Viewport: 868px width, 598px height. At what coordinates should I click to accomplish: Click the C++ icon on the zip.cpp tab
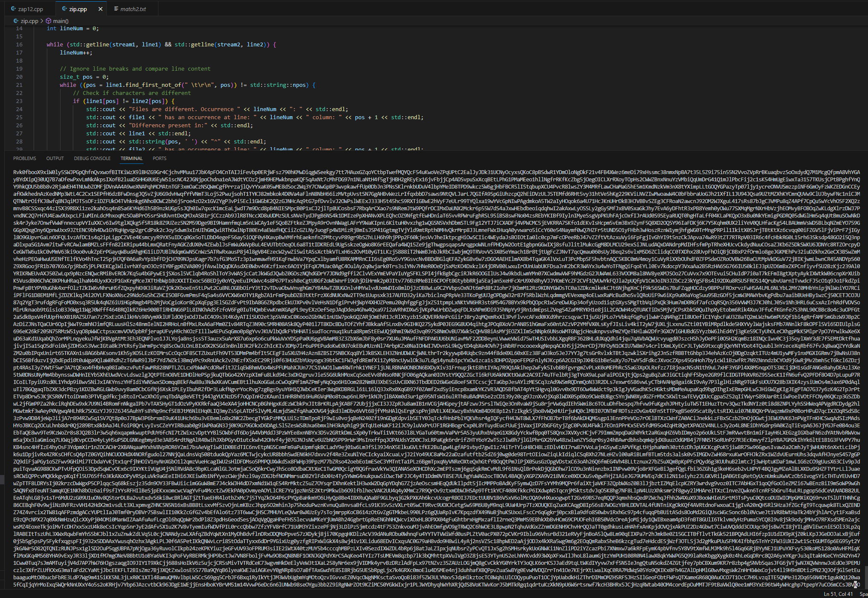click(x=64, y=9)
